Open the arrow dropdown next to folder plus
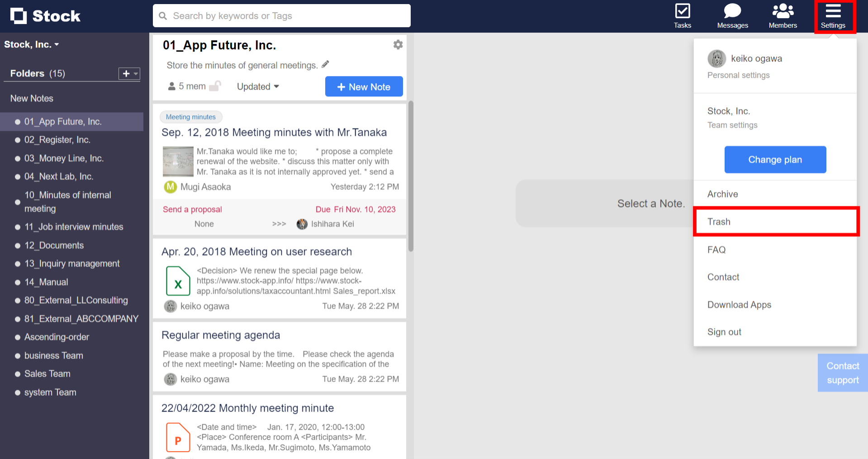Image resolution: width=868 pixels, height=459 pixels. (135, 74)
